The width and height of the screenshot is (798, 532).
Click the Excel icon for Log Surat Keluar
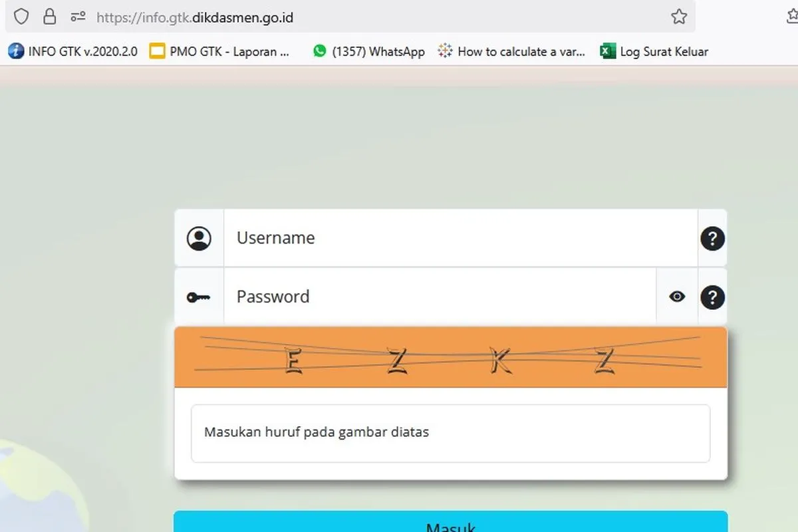pyautogui.click(x=607, y=51)
